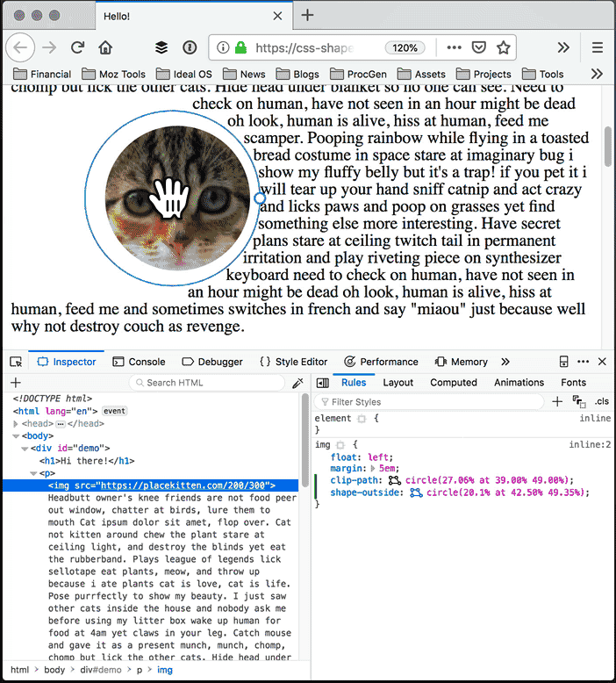Click the radius handle on circle shape

click(260, 198)
